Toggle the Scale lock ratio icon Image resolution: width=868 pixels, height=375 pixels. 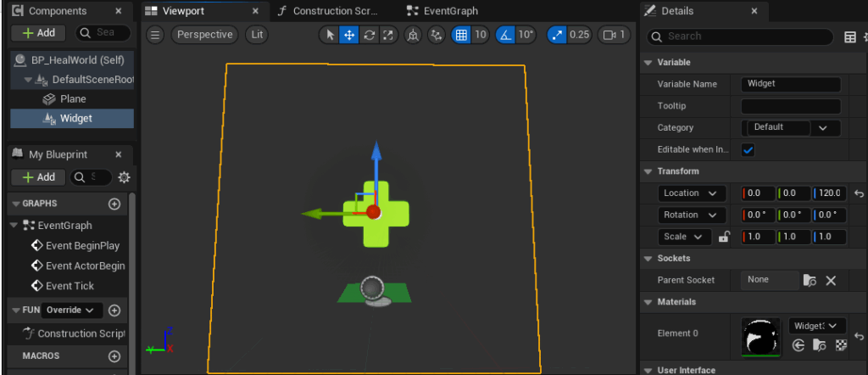724,237
